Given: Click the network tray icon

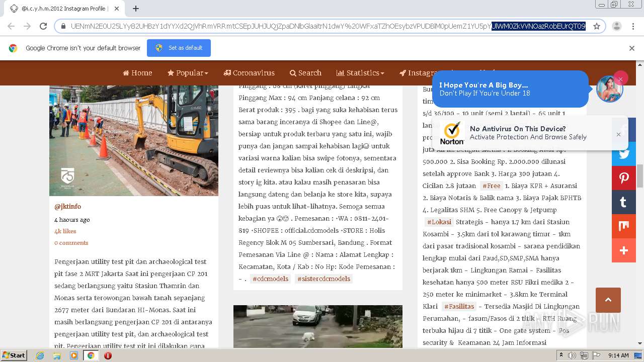Looking at the screenshot, I should [x=584, y=355].
